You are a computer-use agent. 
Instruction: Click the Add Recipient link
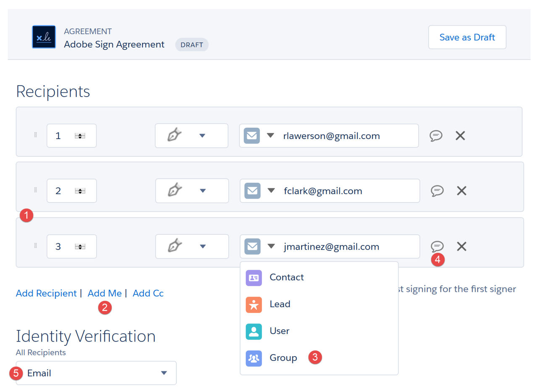(x=46, y=293)
